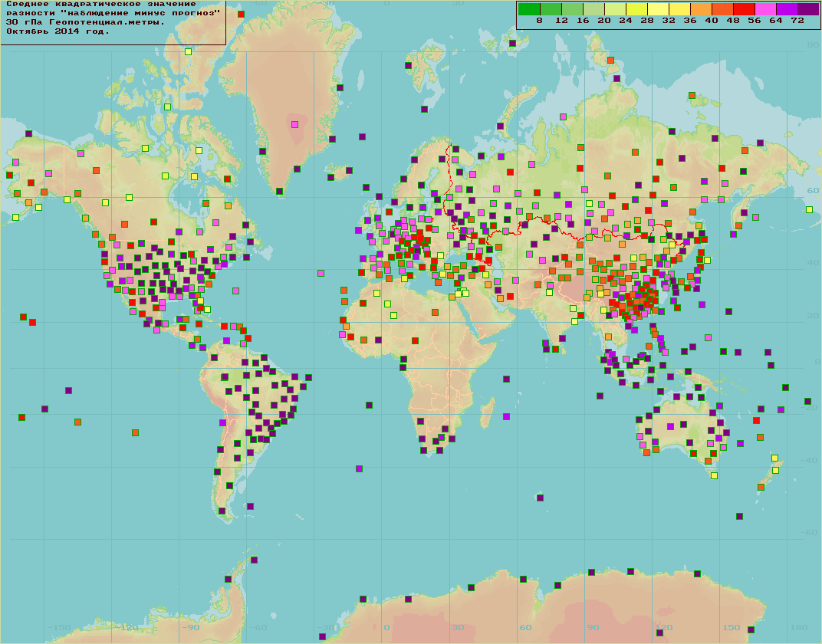
Task: Click the "-120" longitude label at bottom
Action: pos(128,627)
